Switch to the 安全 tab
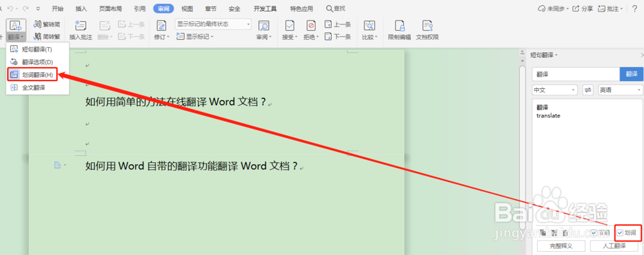Screen dimensions: 644x255 point(234,8)
